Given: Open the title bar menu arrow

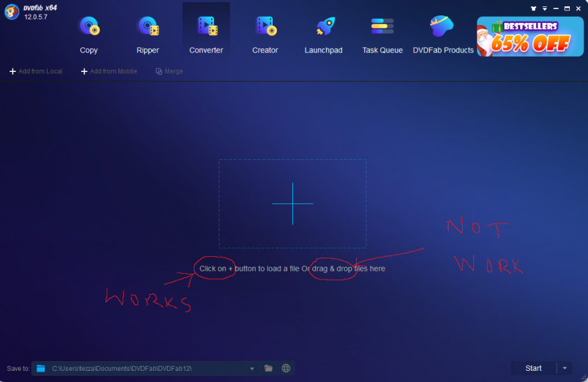Looking at the screenshot, I should [x=545, y=8].
